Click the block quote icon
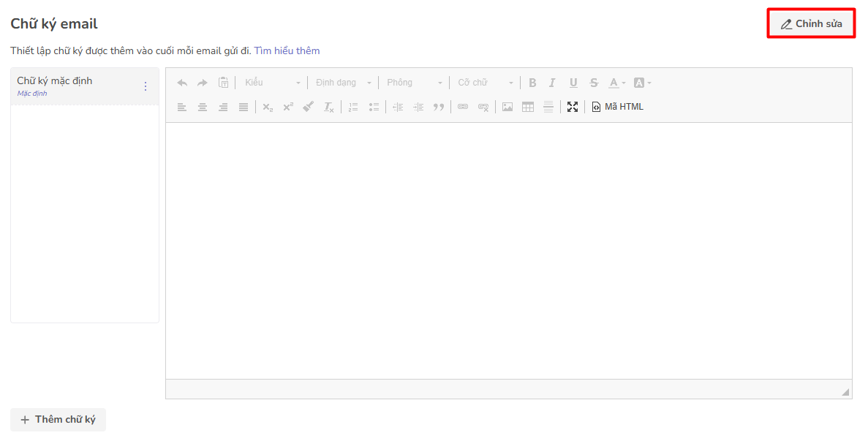 click(439, 107)
